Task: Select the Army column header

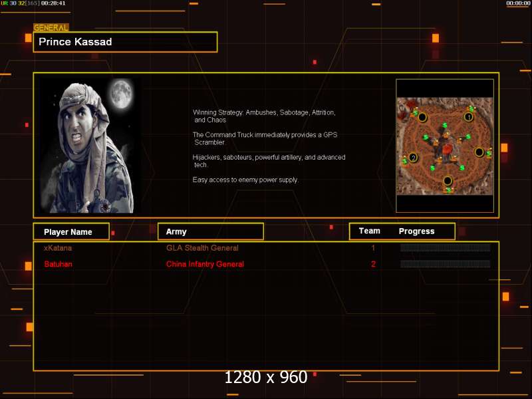Action: point(211,231)
